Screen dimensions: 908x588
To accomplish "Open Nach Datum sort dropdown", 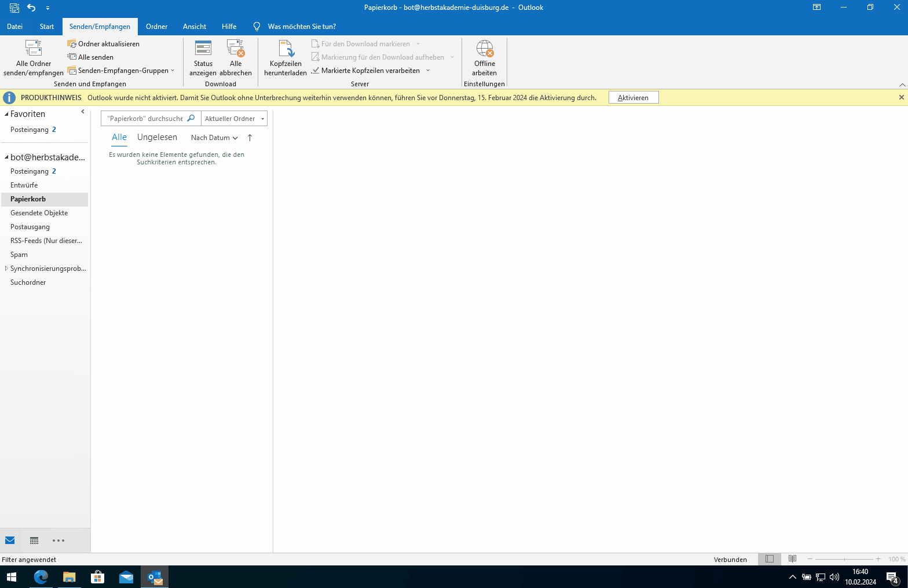I will tap(214, 138).
